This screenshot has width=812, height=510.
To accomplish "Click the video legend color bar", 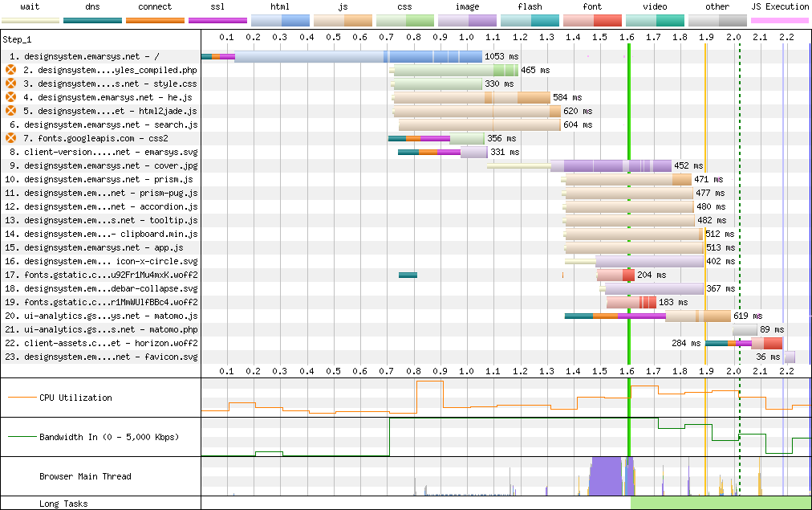I will tap(655, 21).
